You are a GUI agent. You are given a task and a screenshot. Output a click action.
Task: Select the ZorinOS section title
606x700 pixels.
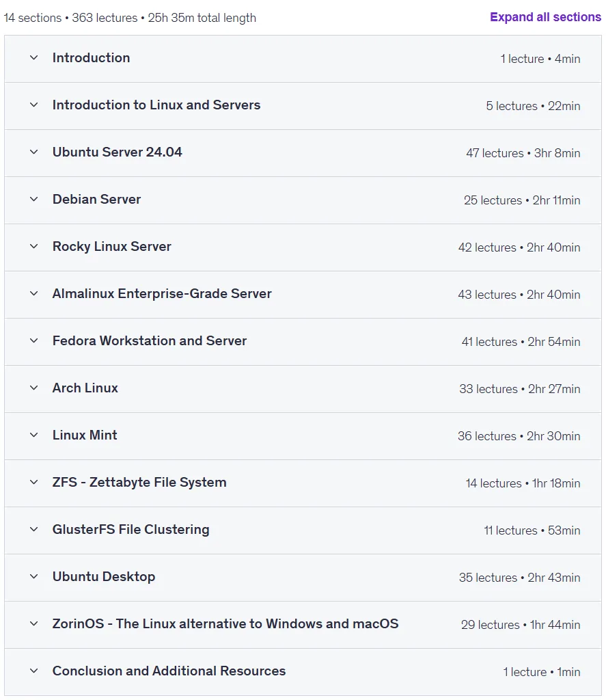pos(225,623)
